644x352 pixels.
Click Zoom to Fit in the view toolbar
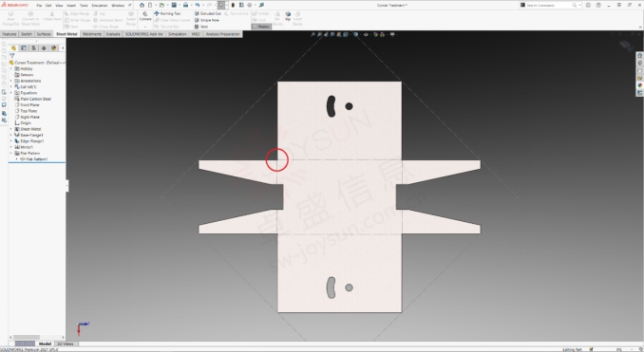click(x=313, y=34)
